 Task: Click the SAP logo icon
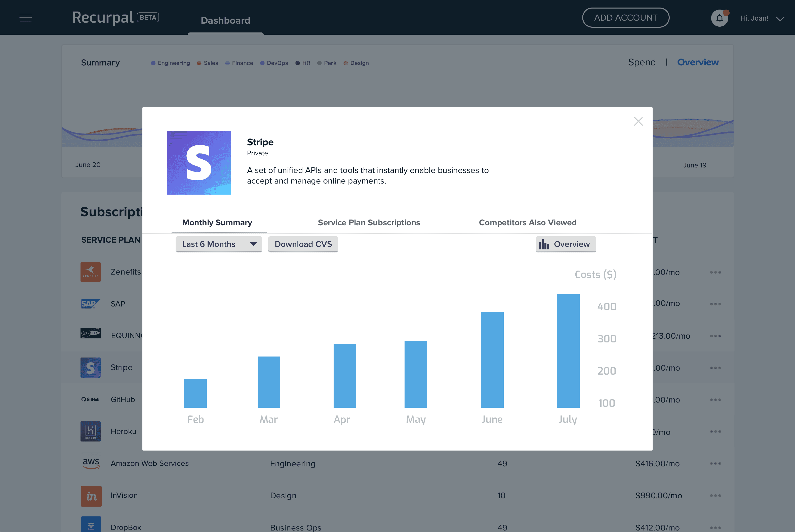pos(90,304)
